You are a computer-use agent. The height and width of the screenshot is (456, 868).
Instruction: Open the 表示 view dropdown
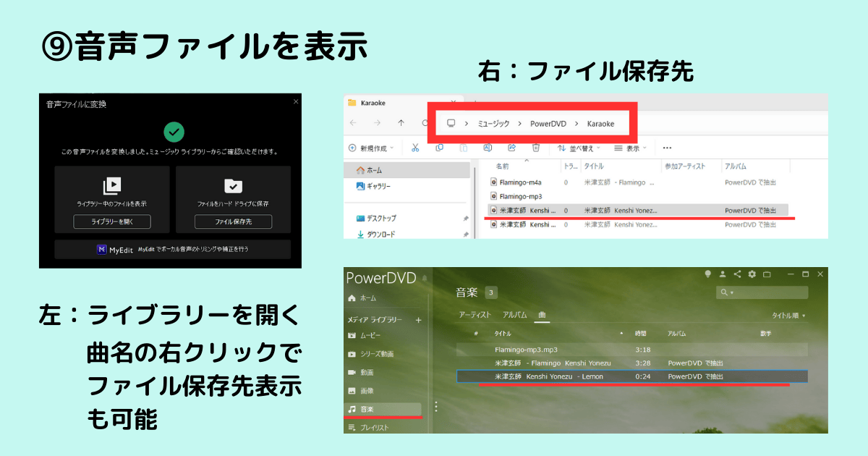pyautogui.click(x=631, y=148)
